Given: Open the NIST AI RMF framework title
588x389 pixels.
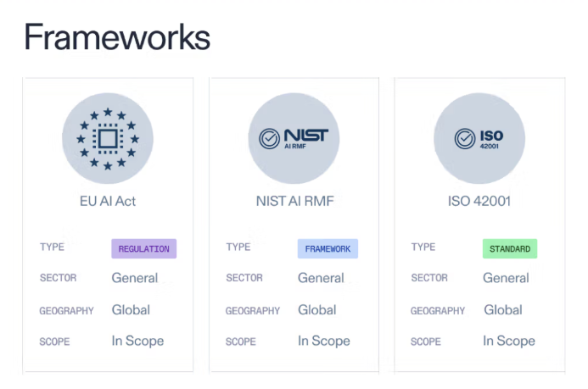Looking at the screenshot, I should click(294, 201).
